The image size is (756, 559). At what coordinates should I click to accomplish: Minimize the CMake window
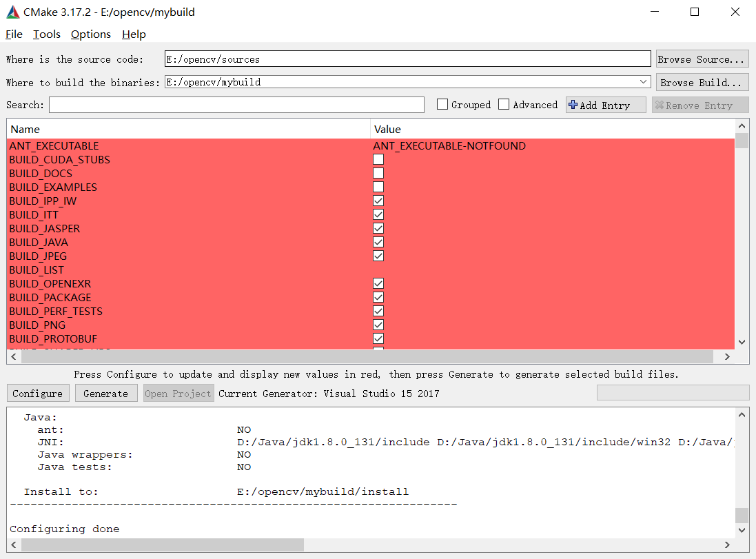point(654,12)
